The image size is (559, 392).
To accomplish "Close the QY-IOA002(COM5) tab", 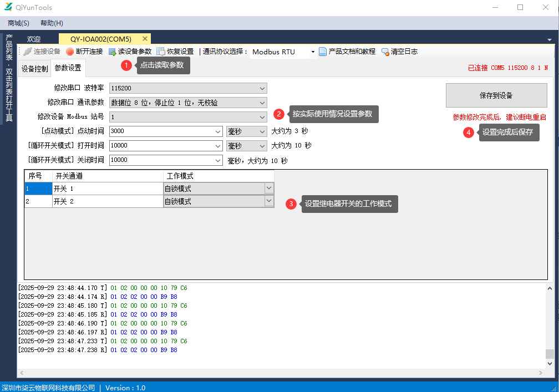I will pyautogui.click(x=145, y=39).
